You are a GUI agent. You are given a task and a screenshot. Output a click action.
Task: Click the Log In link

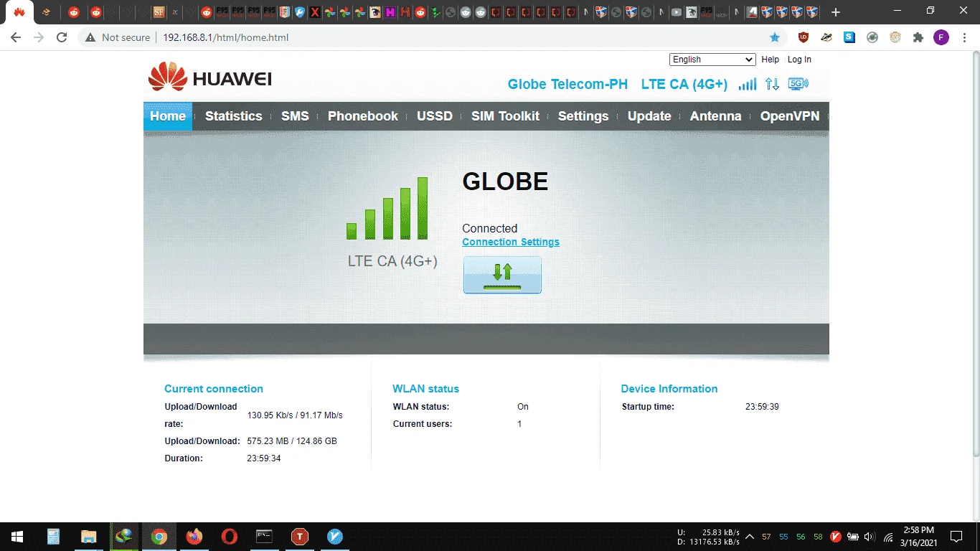pyautogui.click(x=799, y=60)
